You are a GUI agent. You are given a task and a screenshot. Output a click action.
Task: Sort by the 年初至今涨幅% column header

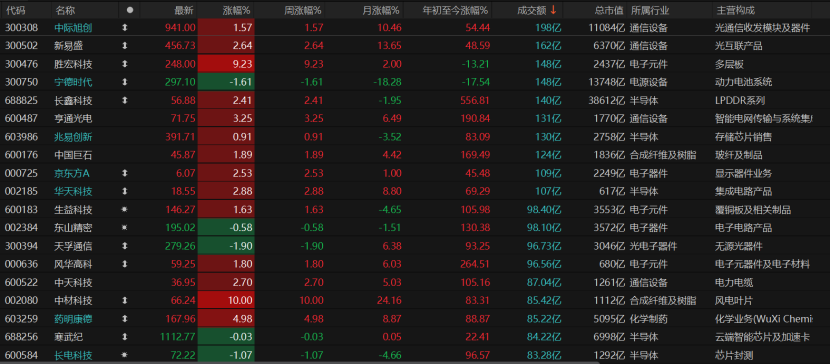pyautogui.click(x=456, y=10)
